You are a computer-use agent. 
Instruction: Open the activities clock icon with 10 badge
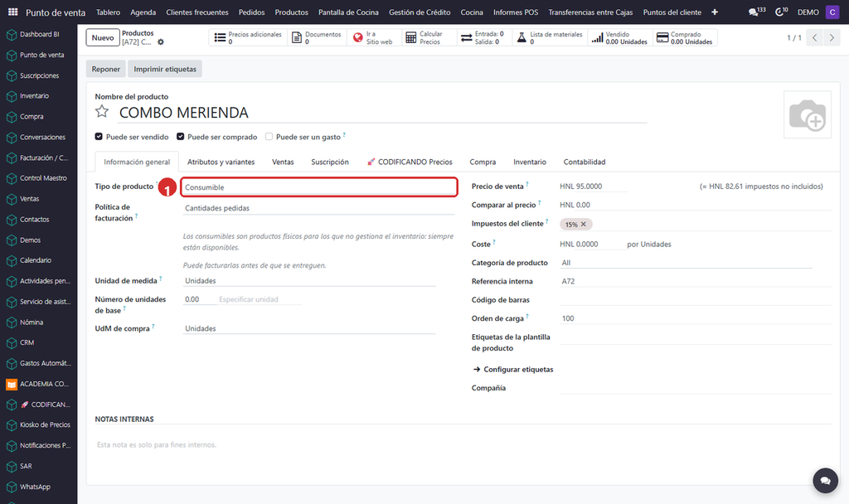point(781,12)
